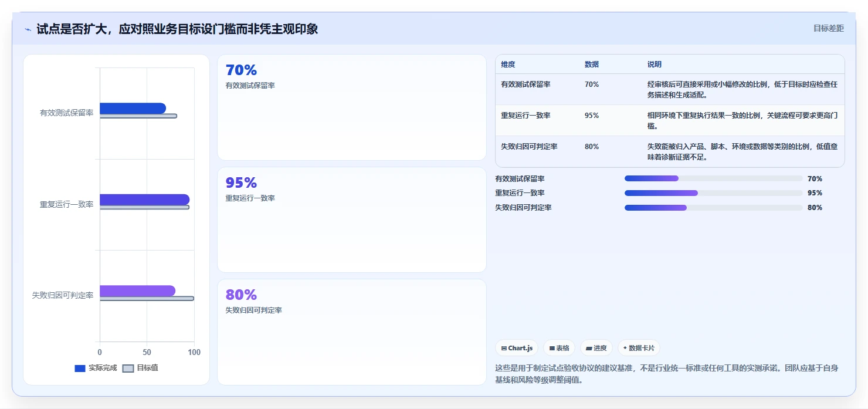Click x-axis tick label 100
Viewport: 868px width, 409px height.
(x=194, y=353)
